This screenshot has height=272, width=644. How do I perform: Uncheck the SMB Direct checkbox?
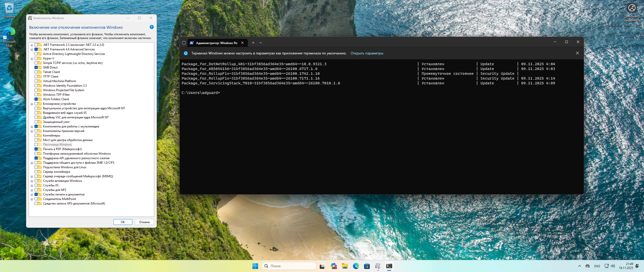point(36,67)
